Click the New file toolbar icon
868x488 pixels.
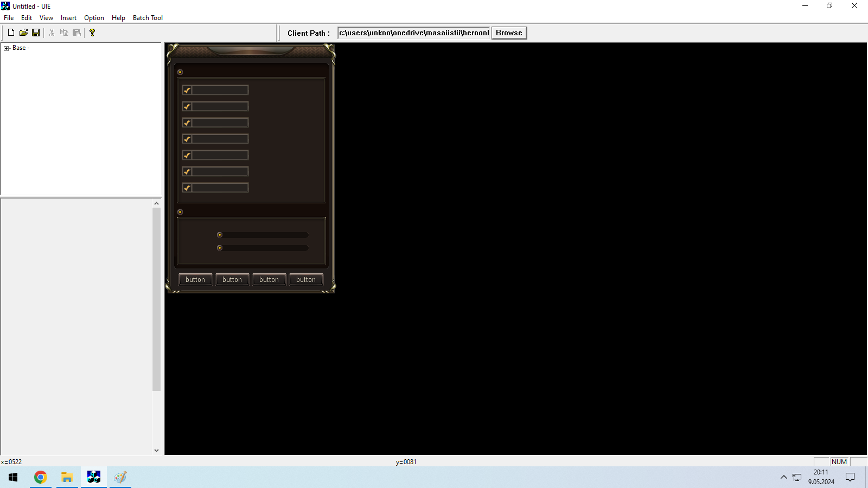coord(11,33)
